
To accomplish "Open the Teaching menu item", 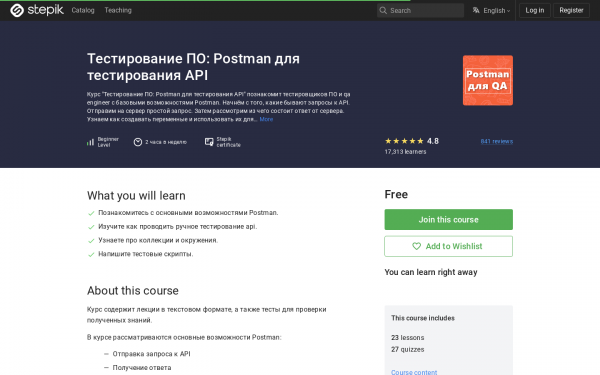I will coord(118,10).
